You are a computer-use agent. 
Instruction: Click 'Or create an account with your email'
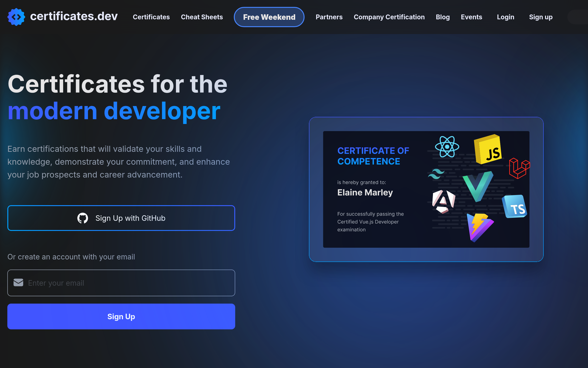[x=71, y=257]
